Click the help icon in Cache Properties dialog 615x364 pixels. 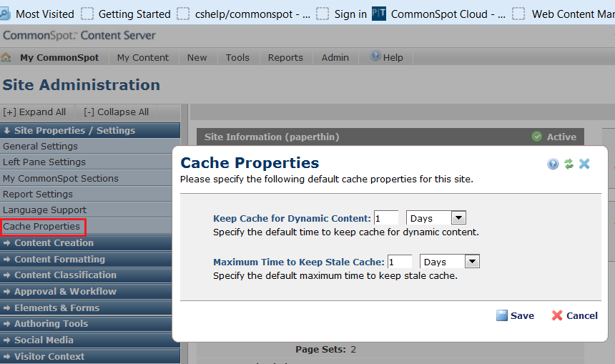(x=553, y=164)
